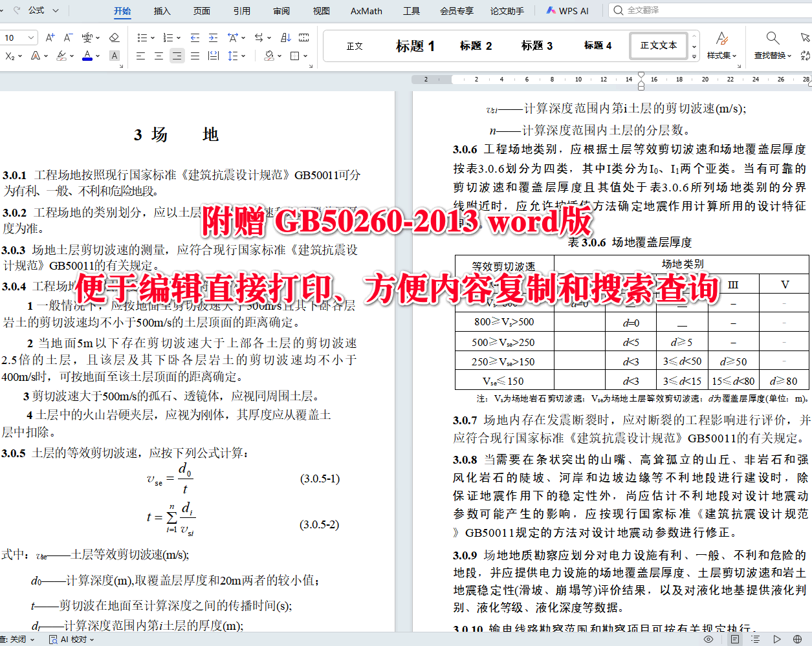Insert numbered list icon
The image size is (812, 646).
click(x=168, y=38)
